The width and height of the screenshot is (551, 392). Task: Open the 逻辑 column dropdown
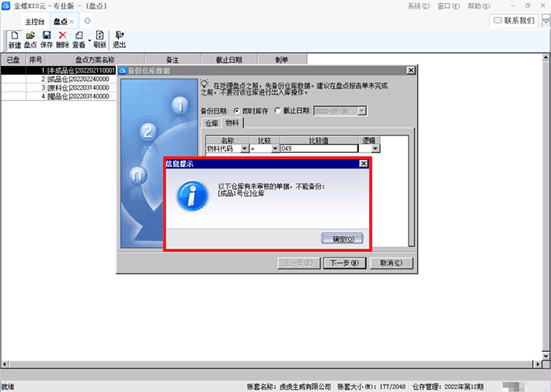375,149
